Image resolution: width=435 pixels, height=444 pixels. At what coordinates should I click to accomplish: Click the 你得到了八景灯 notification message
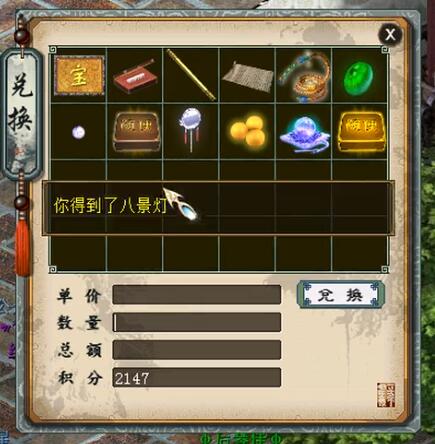click(x=111, y=205)
